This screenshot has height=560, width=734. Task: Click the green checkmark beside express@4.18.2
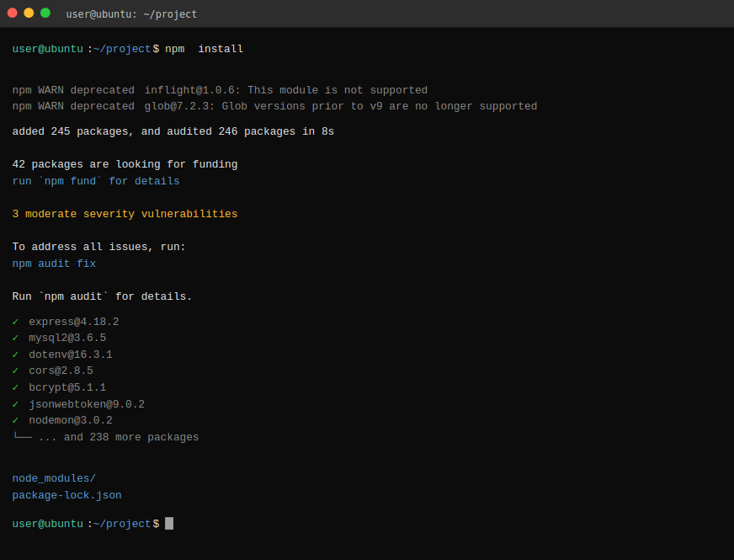(x=15, y=322)
